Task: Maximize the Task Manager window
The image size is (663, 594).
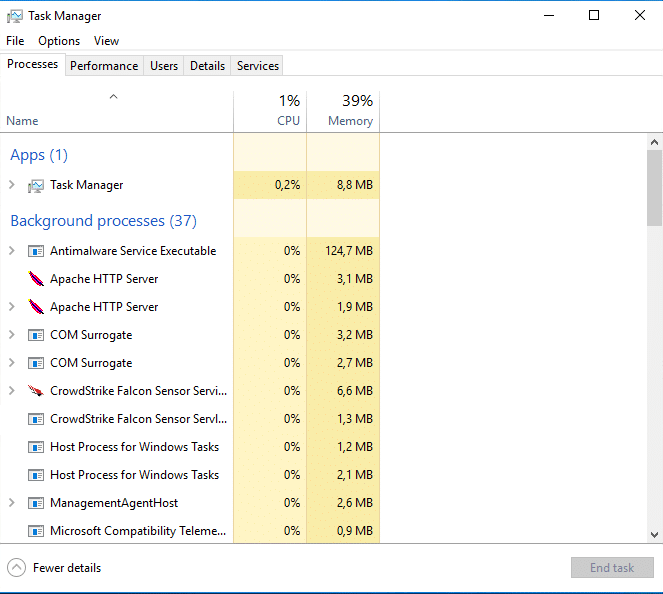Action: pos(594,16)
